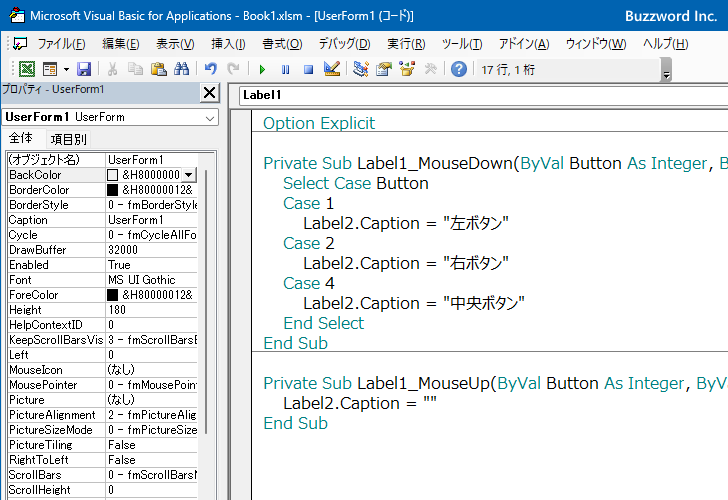Click the VBA control-menu icon left of ファイル
The width and height of the screenshot is (728, 500).
coord(20,44)
